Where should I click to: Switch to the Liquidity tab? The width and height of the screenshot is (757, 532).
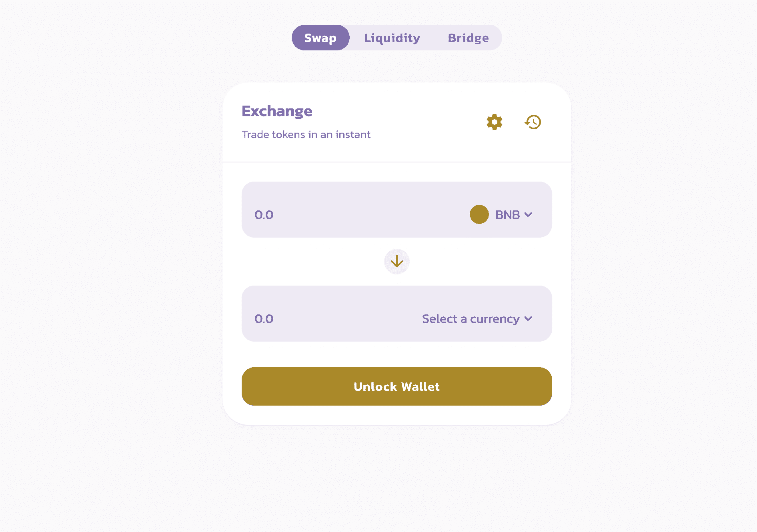[392, 38]
